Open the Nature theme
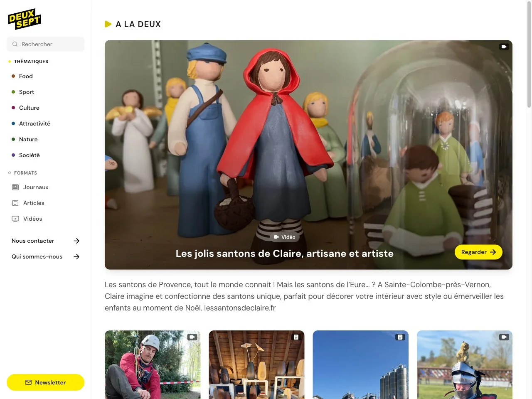The image size is (532, 399). tap(28, 139)
